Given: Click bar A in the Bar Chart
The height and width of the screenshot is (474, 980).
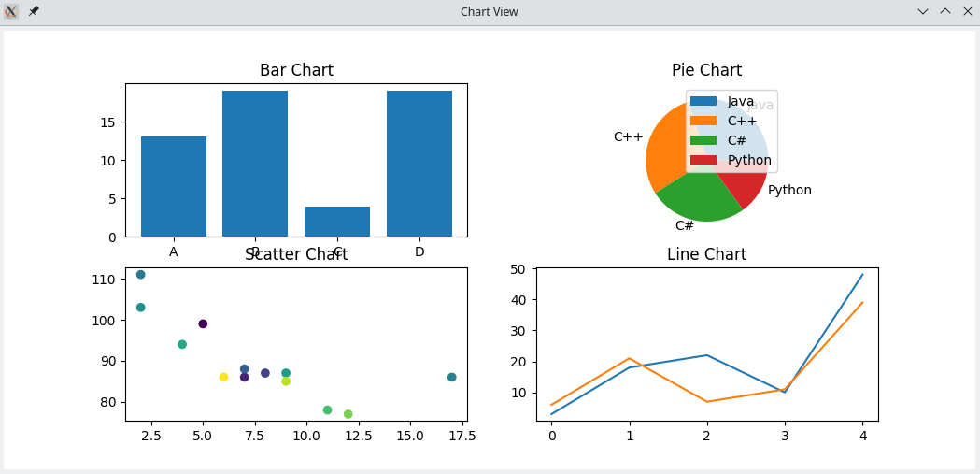Looking at the screenshot, I should tap(174, 187).
